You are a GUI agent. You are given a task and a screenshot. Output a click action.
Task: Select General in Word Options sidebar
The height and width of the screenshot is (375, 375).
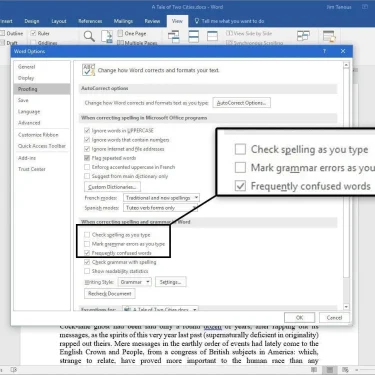42,67
